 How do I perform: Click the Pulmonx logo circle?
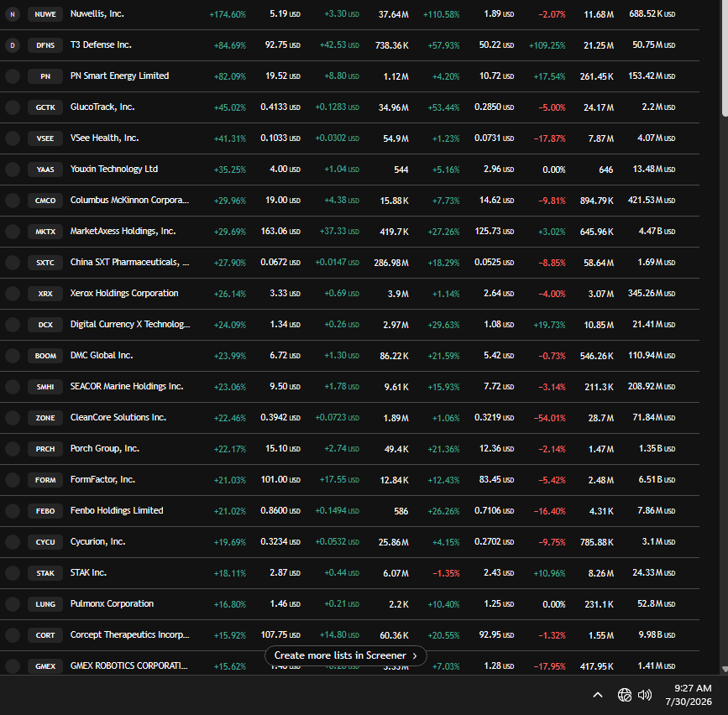(x=13, y=604)
